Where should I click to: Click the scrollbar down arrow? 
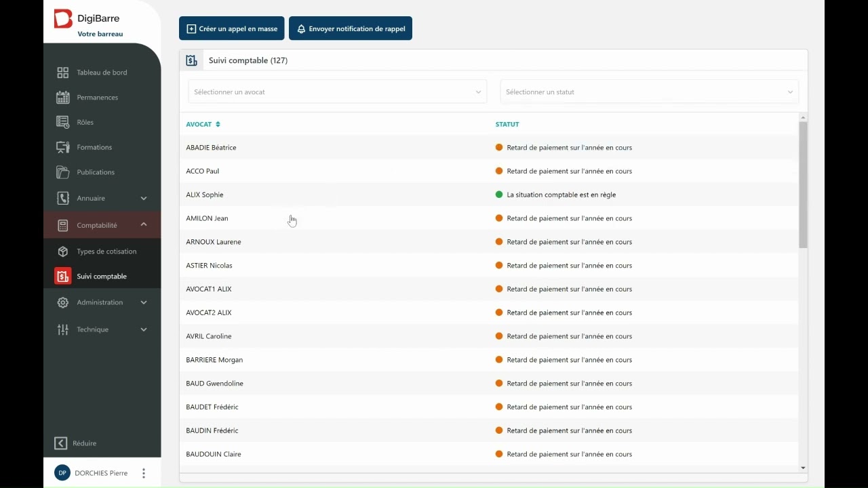[x=803, y=468]
